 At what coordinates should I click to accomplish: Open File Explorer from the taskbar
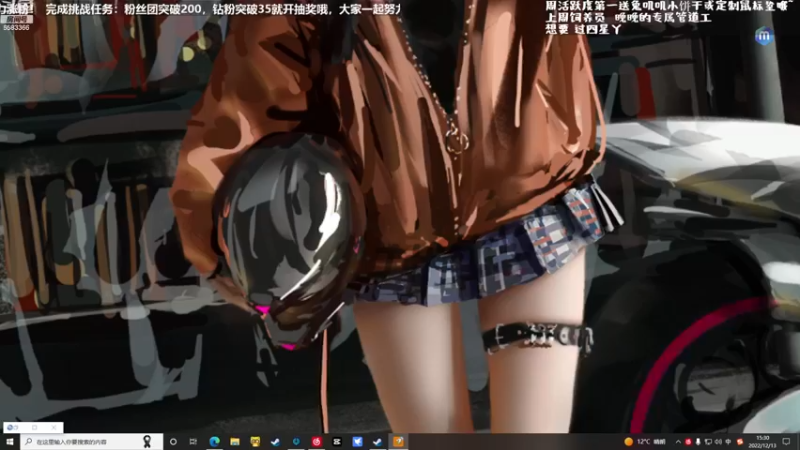[x=235, y=442]
